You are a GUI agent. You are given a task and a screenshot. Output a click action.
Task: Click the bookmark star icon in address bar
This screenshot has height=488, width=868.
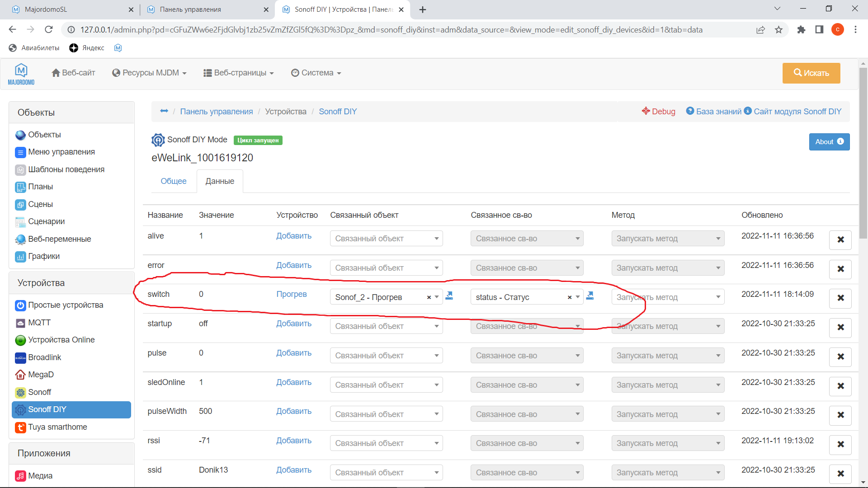click(x=778, y=30)
